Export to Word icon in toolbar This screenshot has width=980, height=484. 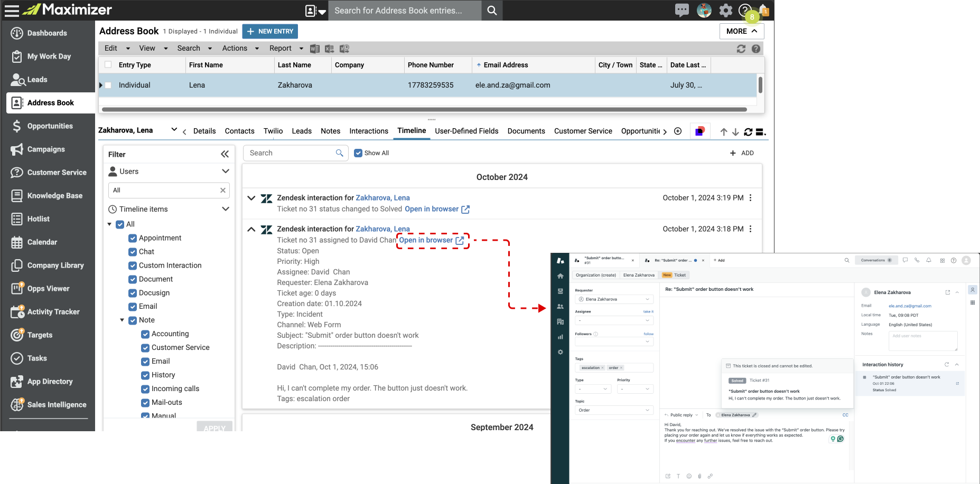click(x=315, y=49)
